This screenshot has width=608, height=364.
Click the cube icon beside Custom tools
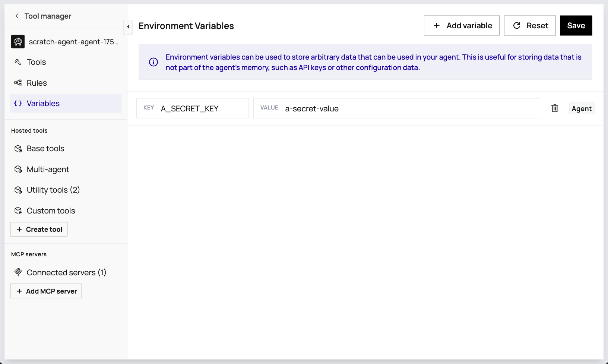pyautogui.click(x=18, y=211)
